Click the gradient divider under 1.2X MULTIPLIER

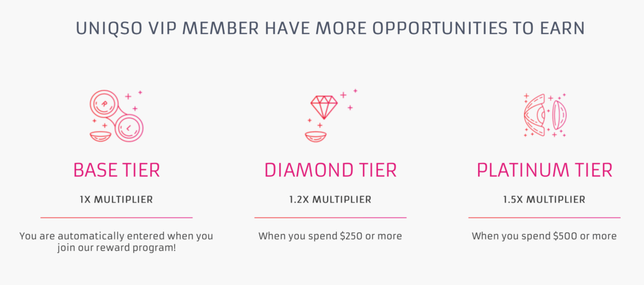pos(330,218)
